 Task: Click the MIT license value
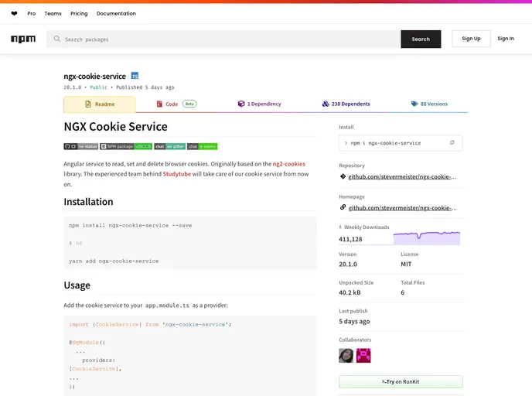(x=406, y=265)
